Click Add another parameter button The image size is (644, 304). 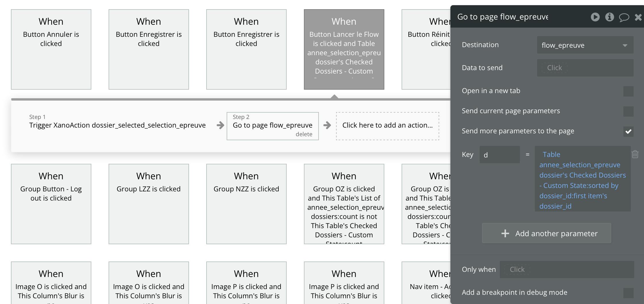[x=546, y=233]
